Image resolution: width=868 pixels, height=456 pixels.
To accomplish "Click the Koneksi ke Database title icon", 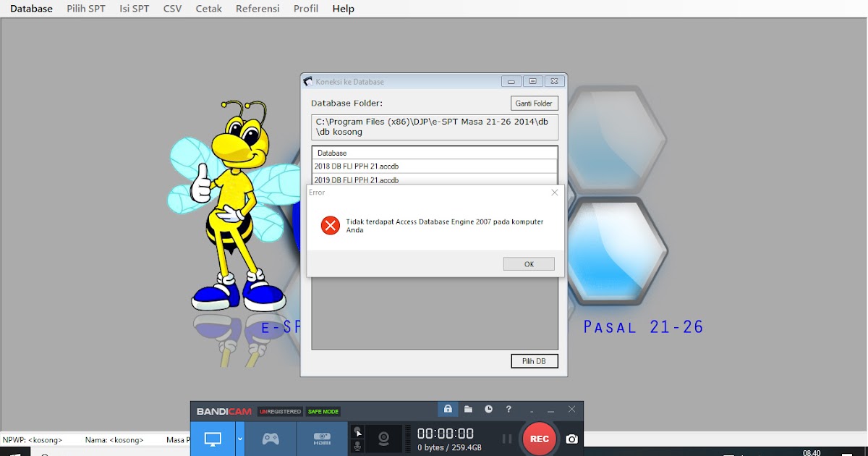I will tap(308, 82).
